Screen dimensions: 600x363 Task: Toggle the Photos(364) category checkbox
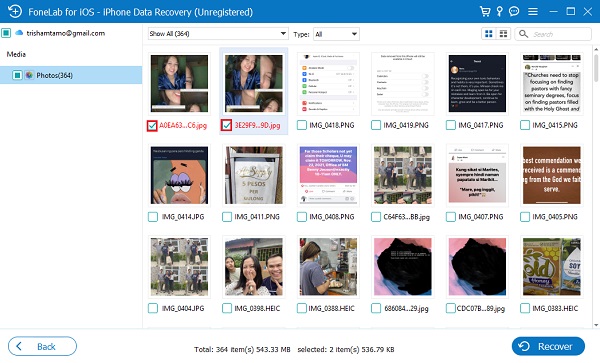pos(17,75)
